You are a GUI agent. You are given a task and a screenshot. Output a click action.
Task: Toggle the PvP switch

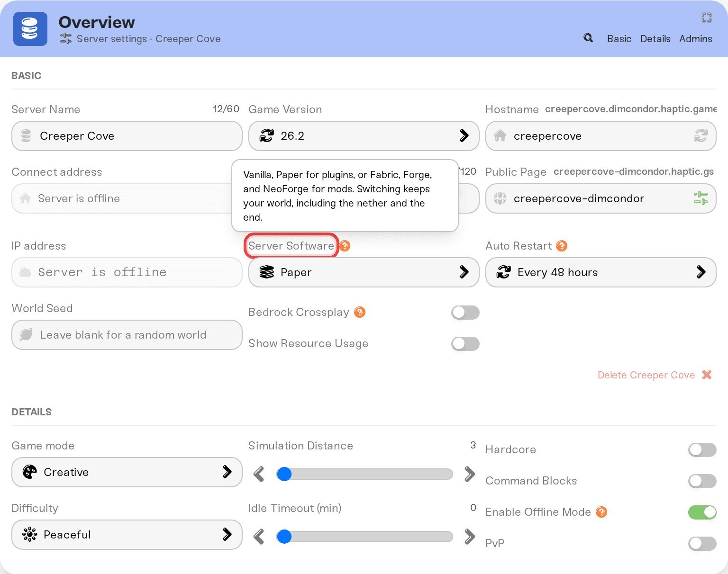pos(702,544)
